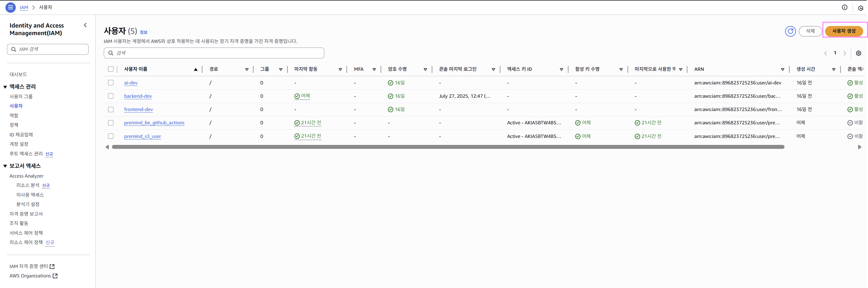Click the IAM breadcrumb link
This screenshot has height=288, width=868.
[24, 7]
